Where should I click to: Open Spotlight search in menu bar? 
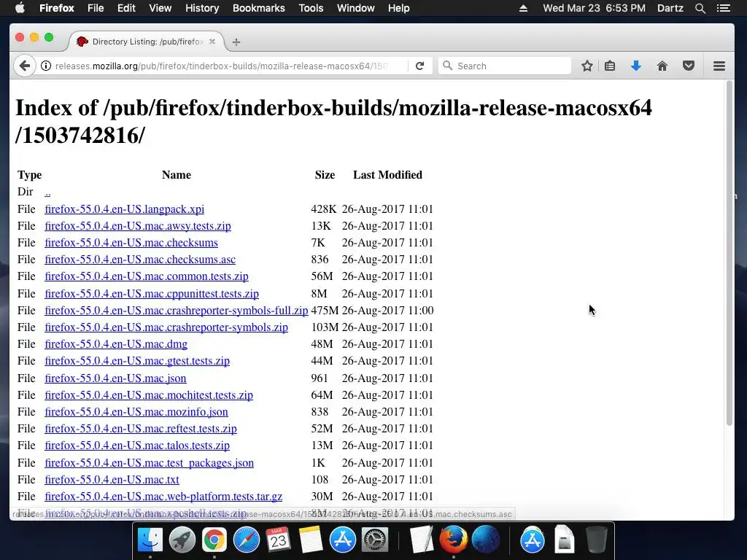pos(700,8)
